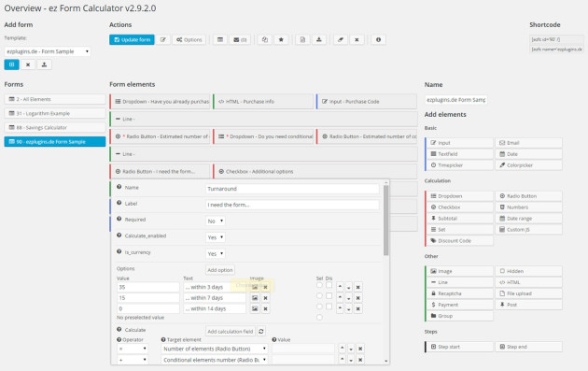Open submissions via envelope (0) icon

(240, 40)
